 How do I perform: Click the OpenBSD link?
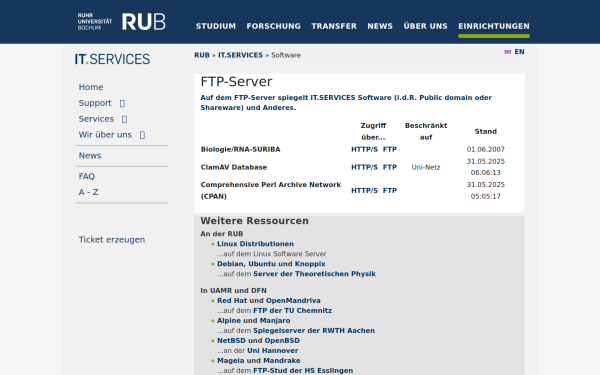(282, 341)
